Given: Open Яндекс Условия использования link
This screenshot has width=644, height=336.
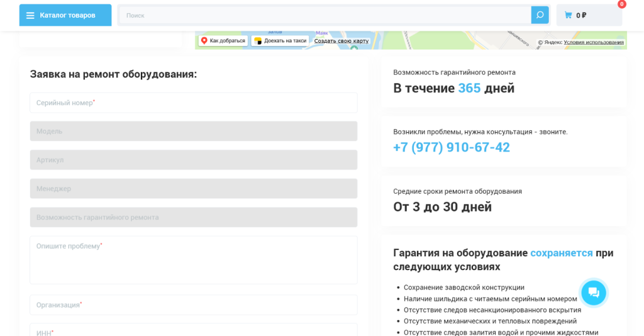Looking at the screenshot, I should point(594,42).
